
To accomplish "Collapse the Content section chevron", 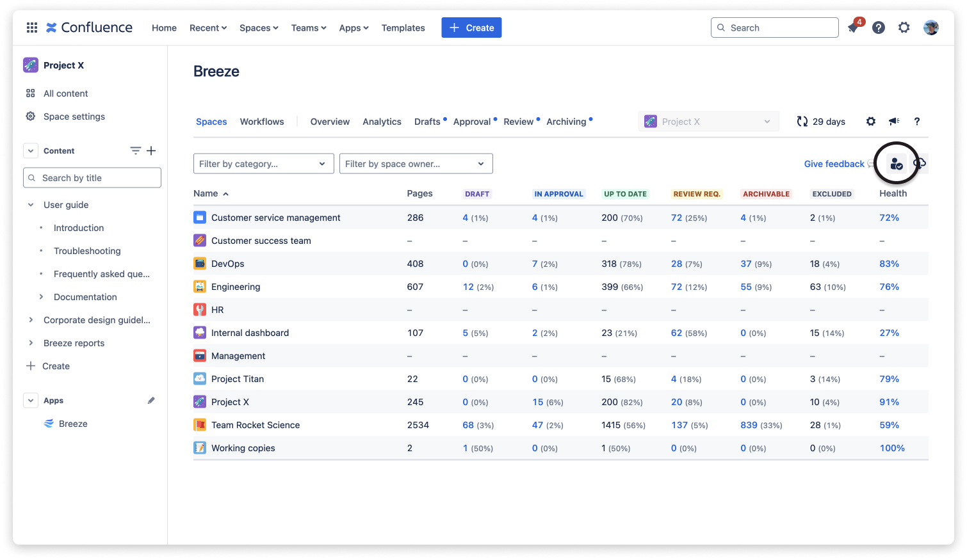I will point(31,151).
